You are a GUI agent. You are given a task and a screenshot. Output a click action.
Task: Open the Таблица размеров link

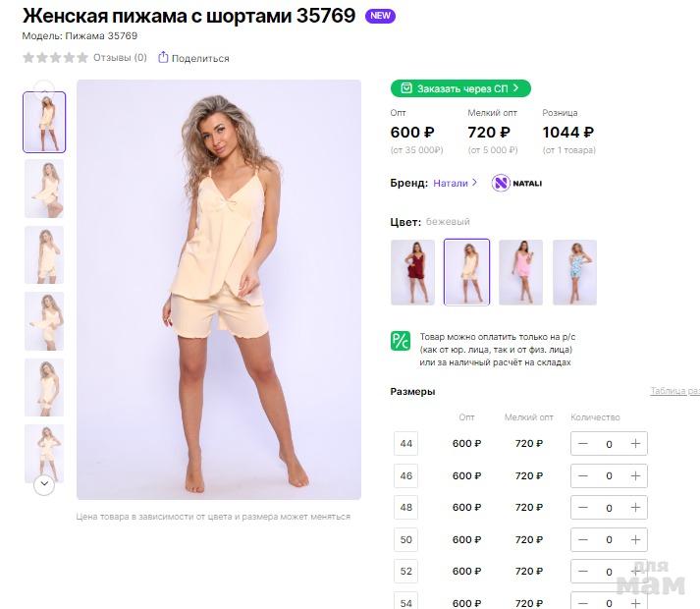pyautogui.click(x=675, y=391)
